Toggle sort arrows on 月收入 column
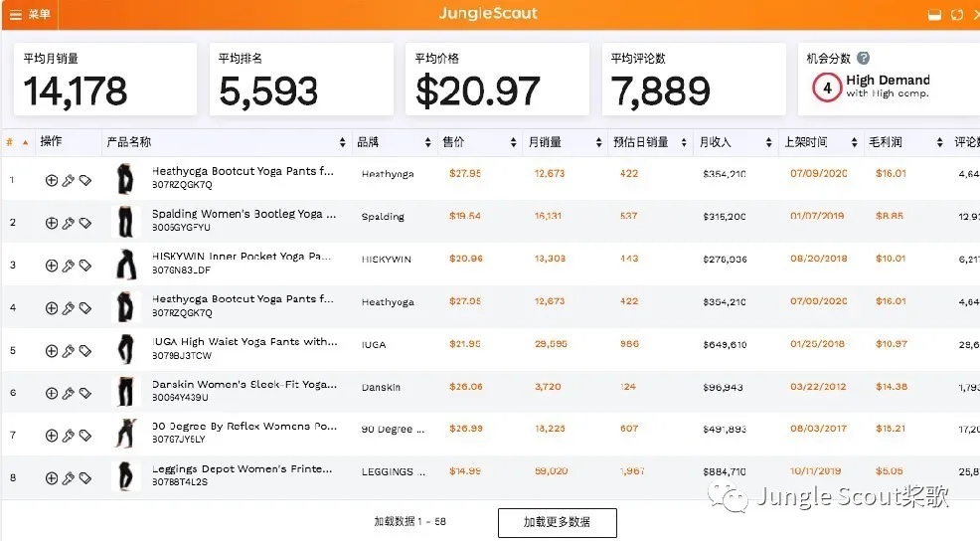The height and width of the screenshot is (541, 980). 768,142
